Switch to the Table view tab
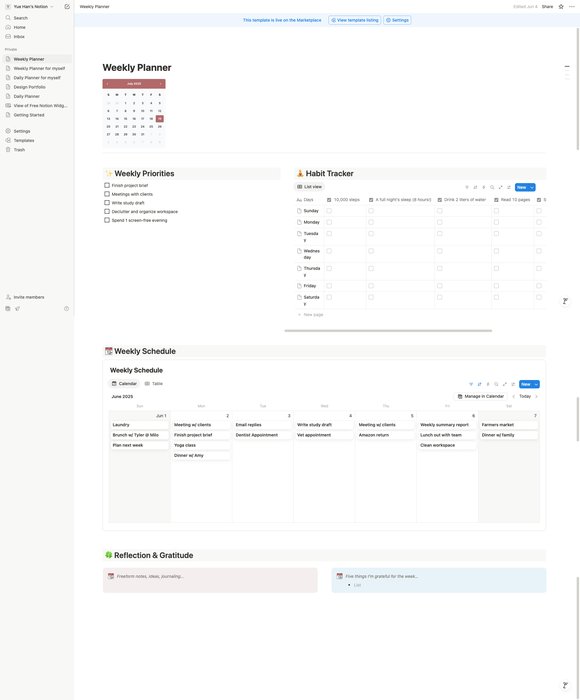580x700 pixels. click(x=154, y=384)
